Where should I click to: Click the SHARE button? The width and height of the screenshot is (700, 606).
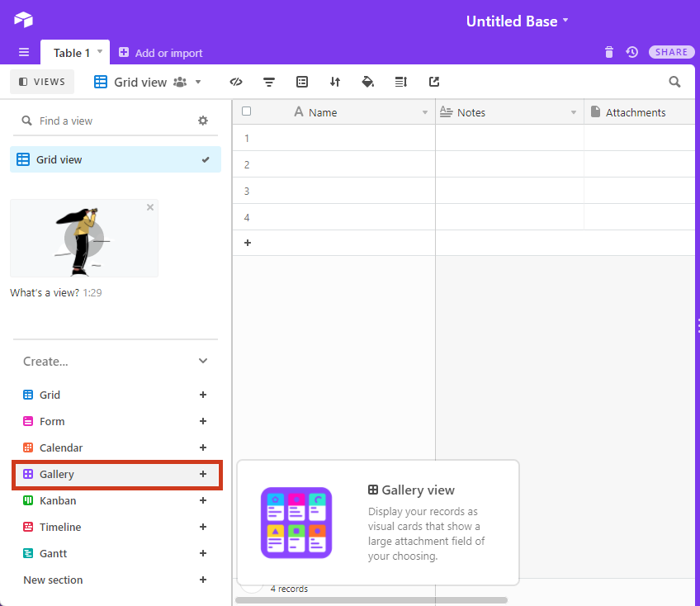(x=671, y=52)
